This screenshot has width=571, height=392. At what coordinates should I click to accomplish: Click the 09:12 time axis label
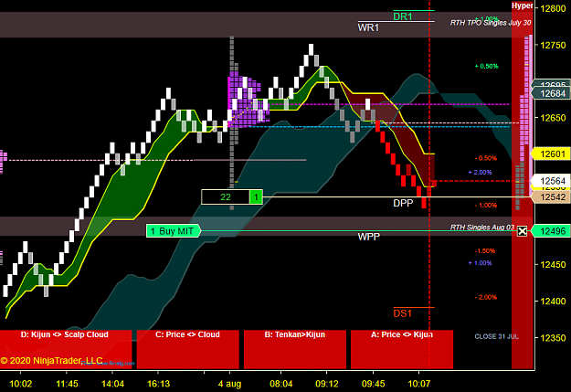327,384
